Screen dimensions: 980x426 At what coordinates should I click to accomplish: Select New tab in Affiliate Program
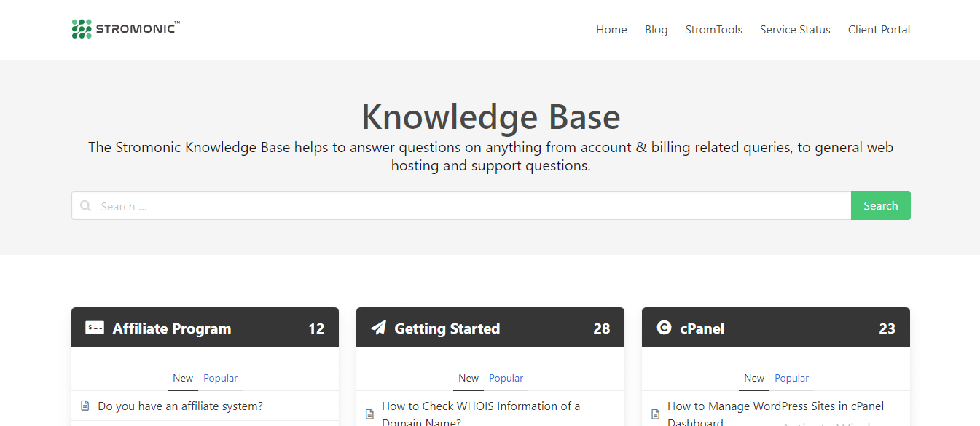183,378
